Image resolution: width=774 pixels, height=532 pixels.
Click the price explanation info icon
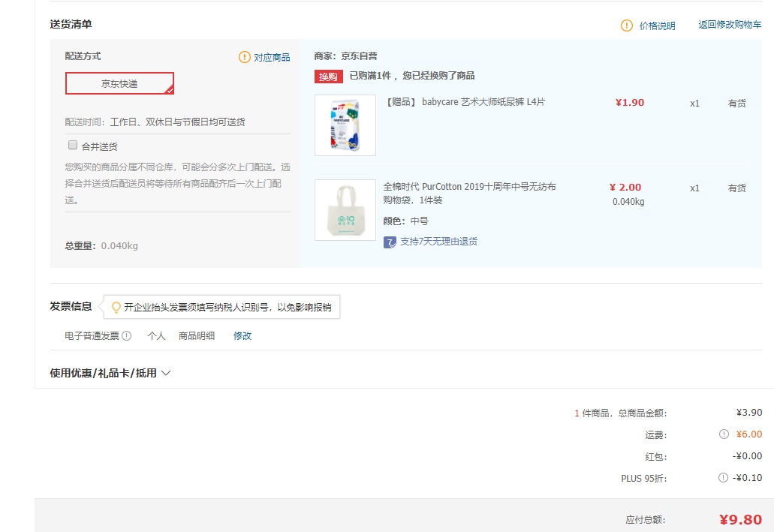[626, 26]
